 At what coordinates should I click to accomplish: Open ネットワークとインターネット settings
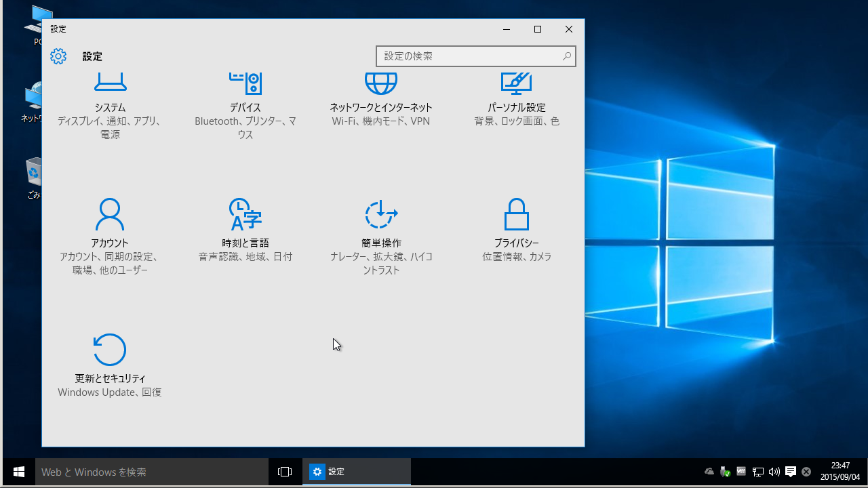[x=381, y=100]
